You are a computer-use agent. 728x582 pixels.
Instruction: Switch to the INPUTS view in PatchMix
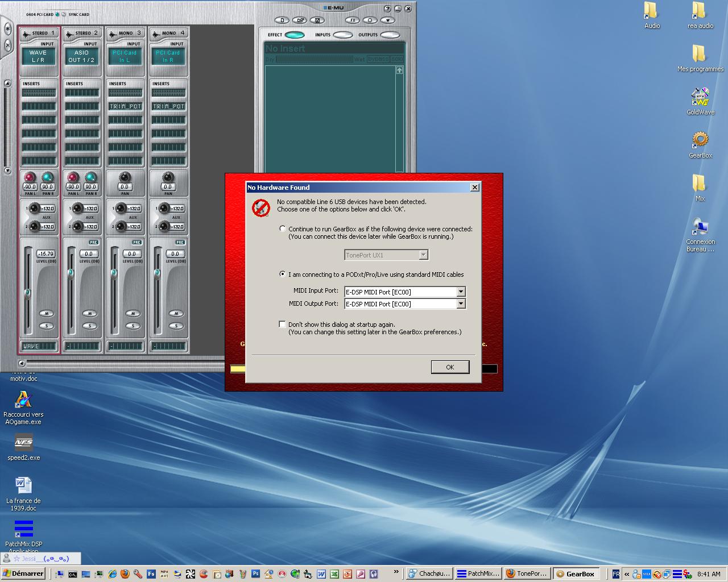click(x=343, y=35)
